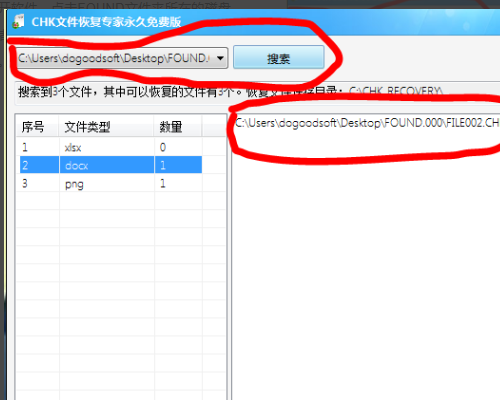Sort by the 序号 column header
Image resolution: width=500 pixels, height=400 pixels.
click(37, 127)
